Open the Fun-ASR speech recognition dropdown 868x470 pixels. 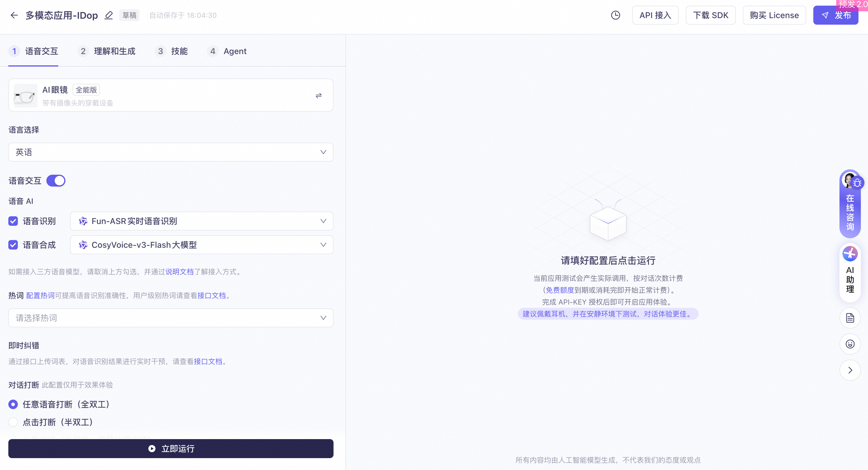[202, 221]
